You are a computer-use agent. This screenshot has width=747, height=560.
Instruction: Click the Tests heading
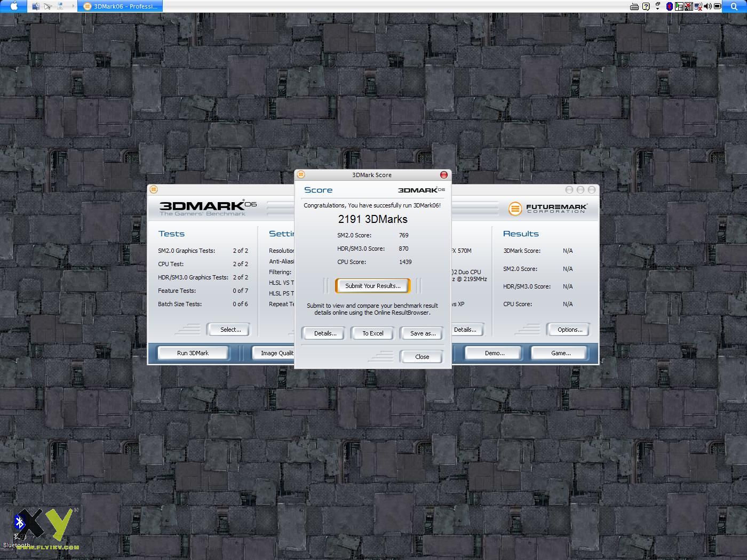171,234
